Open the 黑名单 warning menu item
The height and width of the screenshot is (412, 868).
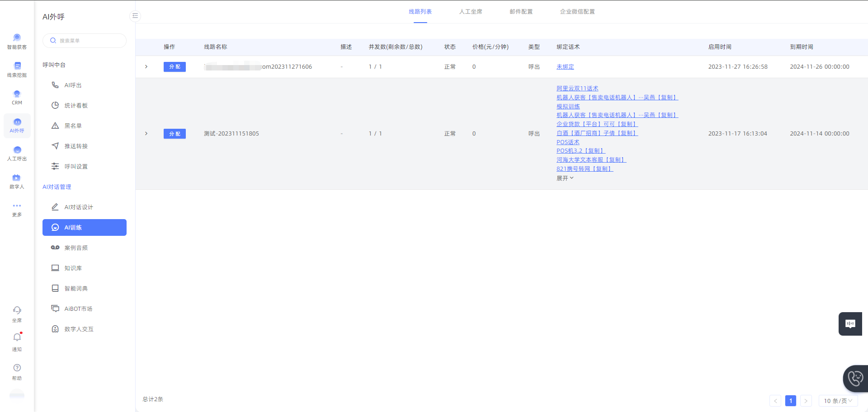[x=85, y=126]
